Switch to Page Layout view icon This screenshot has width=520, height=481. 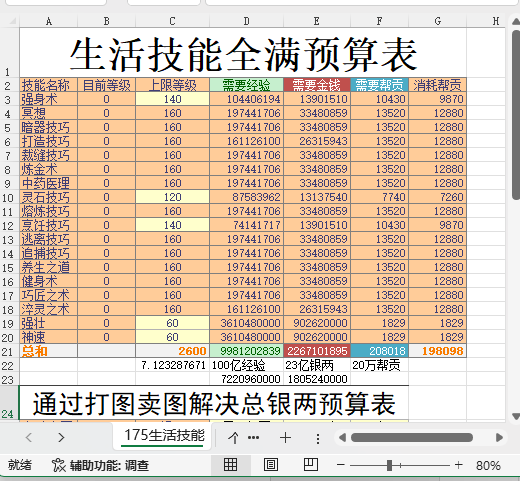click(271, 465)
